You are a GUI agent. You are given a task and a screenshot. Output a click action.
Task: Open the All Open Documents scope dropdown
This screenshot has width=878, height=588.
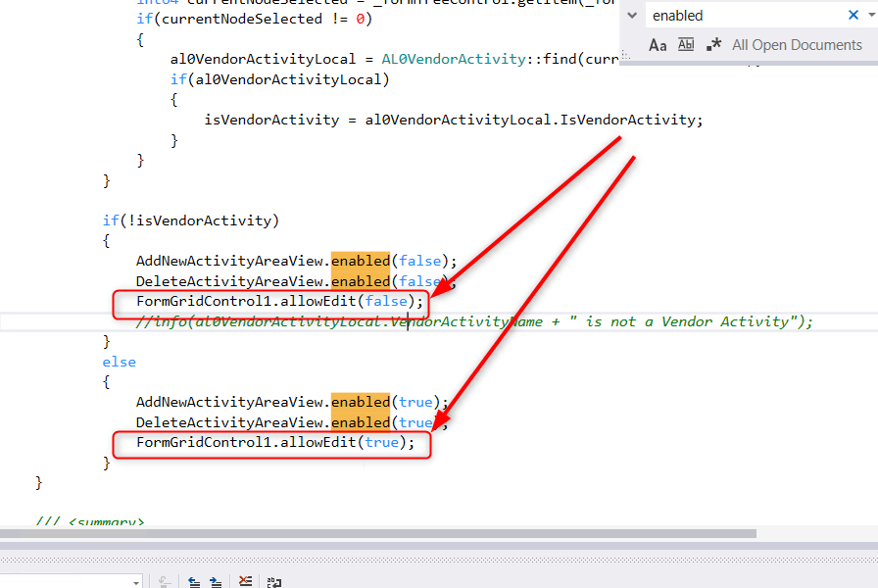[x=797, y=45]
